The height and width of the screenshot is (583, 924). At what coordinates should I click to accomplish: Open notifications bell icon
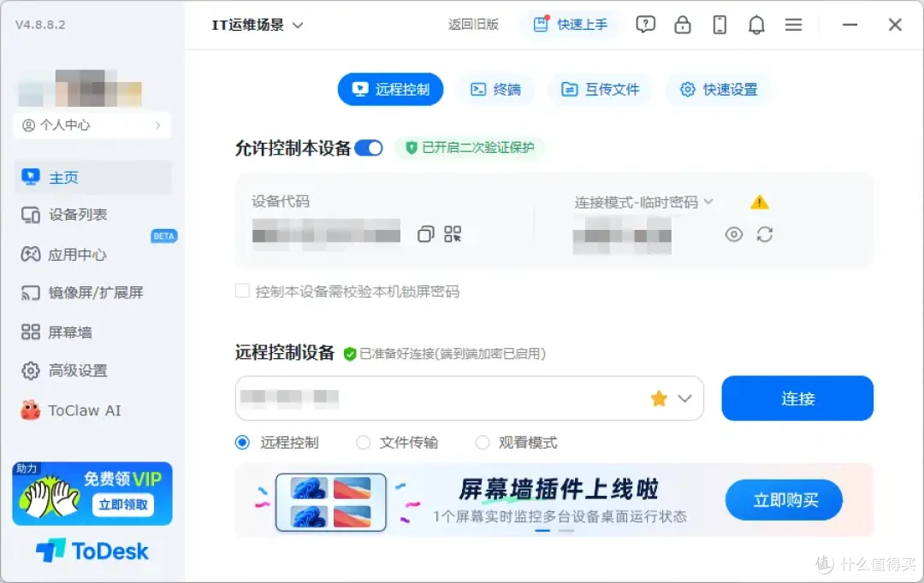pos(756,25)
